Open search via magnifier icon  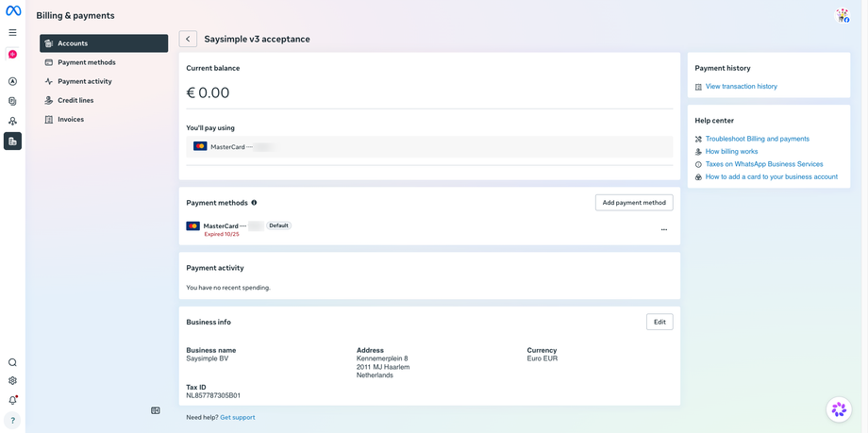click(12, 362)
